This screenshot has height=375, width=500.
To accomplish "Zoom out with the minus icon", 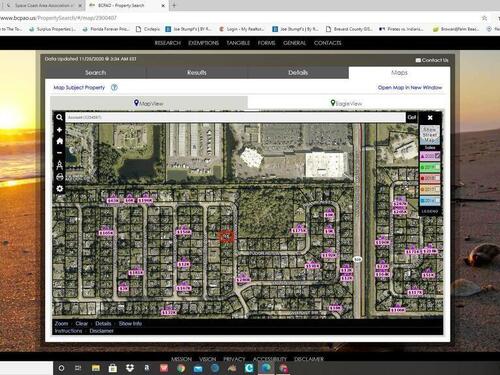I will [59, 153].
